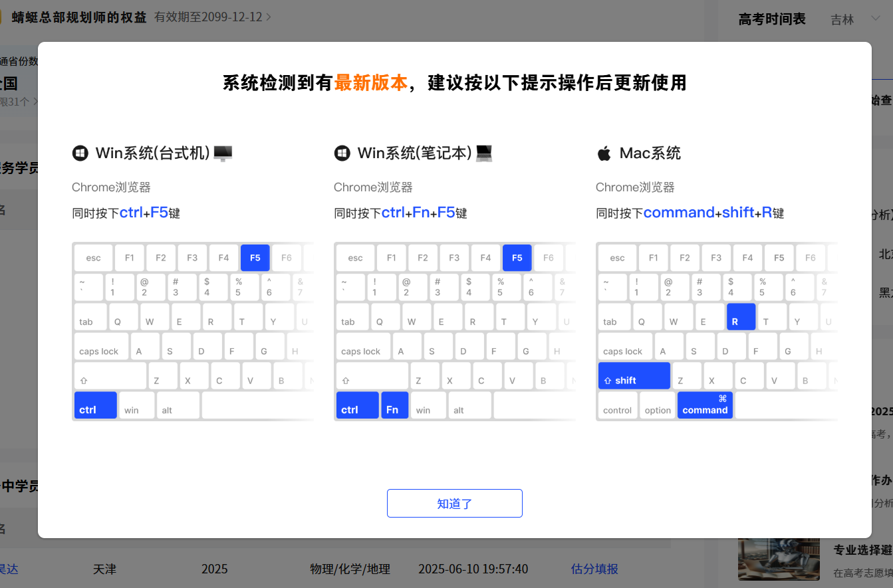Select the highlighted shift key on the Mac keyboard
The width and height of the screenshot is (893, 588).
(634, 375)
